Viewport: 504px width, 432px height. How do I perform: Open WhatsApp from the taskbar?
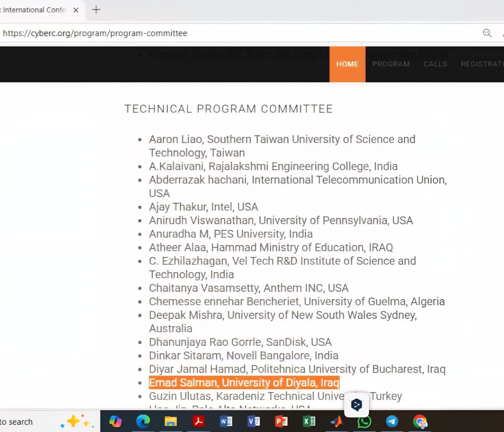click(x=364, y=421)
